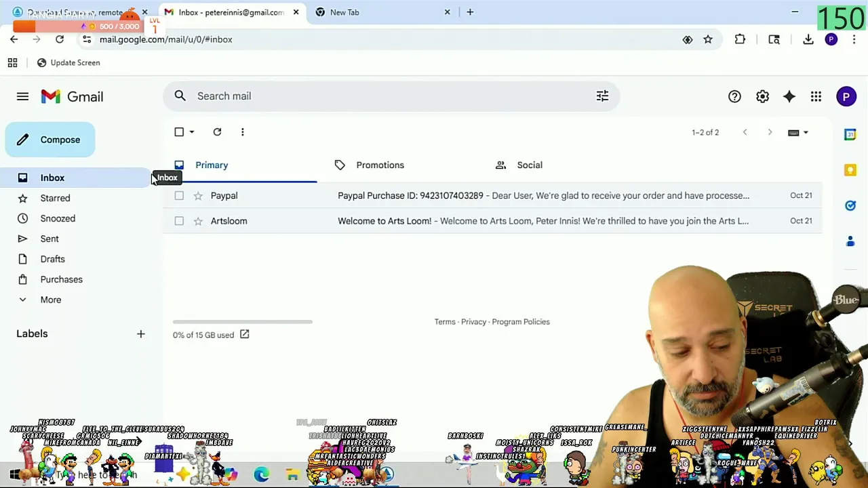Click the Compose button

coord(50,140)
